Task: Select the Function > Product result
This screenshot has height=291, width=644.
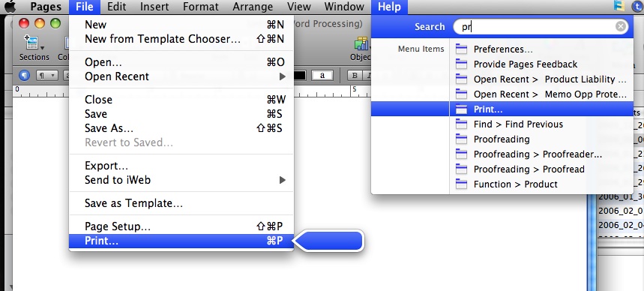Action: click(x=541, y=184)
